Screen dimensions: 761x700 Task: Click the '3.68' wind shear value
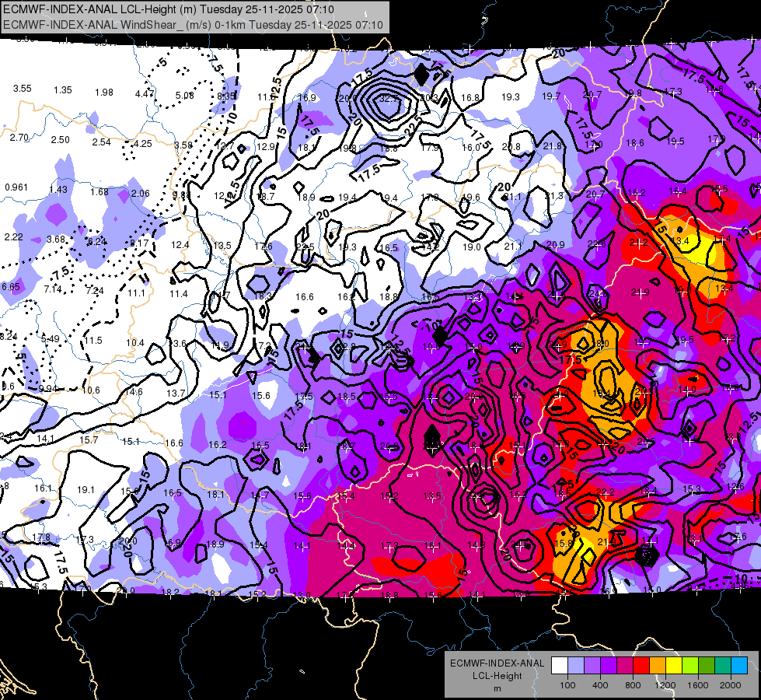(x=56, y=240)
